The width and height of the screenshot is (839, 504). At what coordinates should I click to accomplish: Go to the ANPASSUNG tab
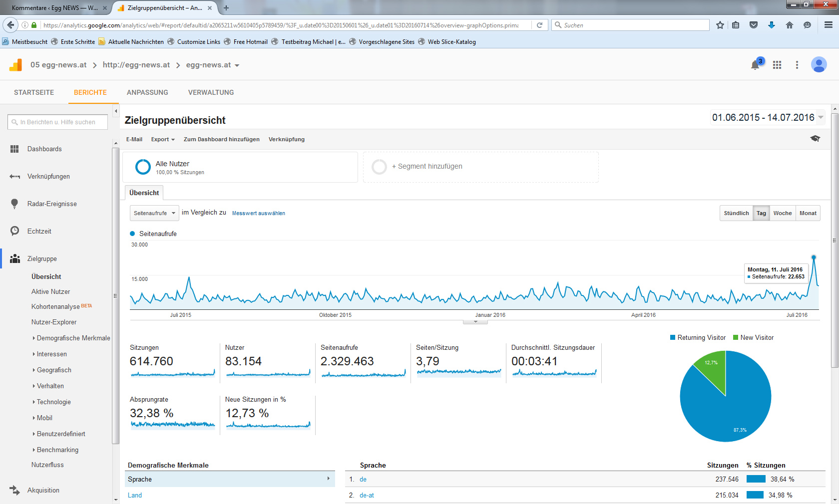pos(147,92)
